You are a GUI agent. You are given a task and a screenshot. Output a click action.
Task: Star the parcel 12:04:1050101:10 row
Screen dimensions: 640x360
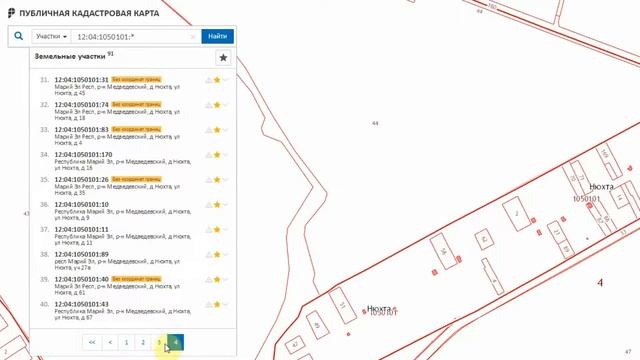click(217, 204)
